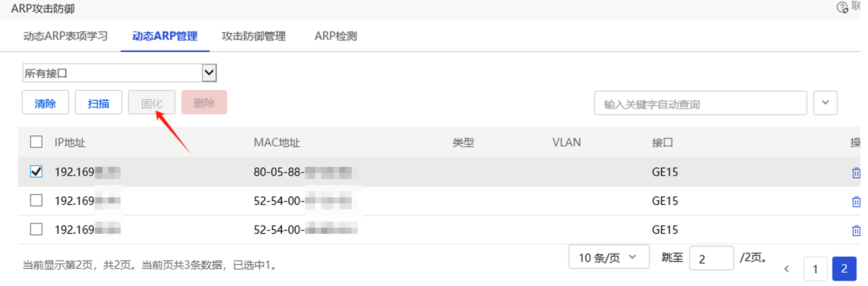Toggle the select-all checkbox in the table header

[x=36, y=141]
